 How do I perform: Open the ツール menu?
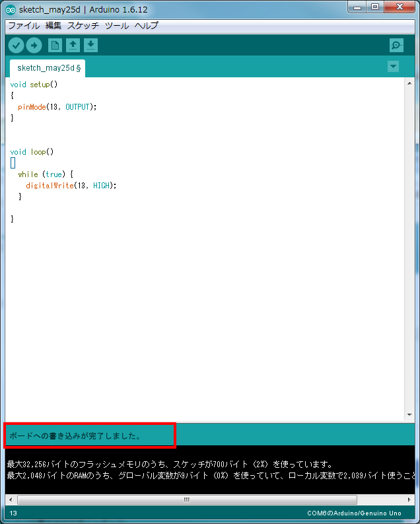click(x=117, y=26)
